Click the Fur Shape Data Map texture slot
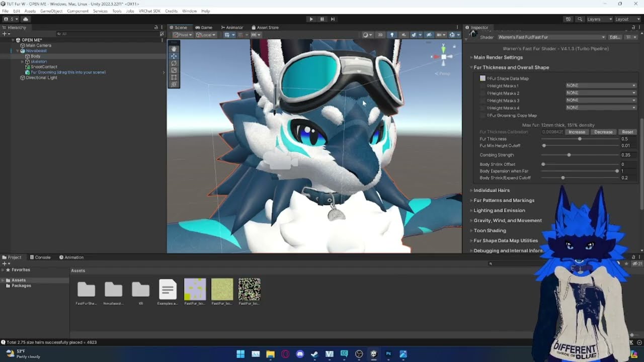The height and width of the screenshot is (362, 644). (x=482, y=78)
